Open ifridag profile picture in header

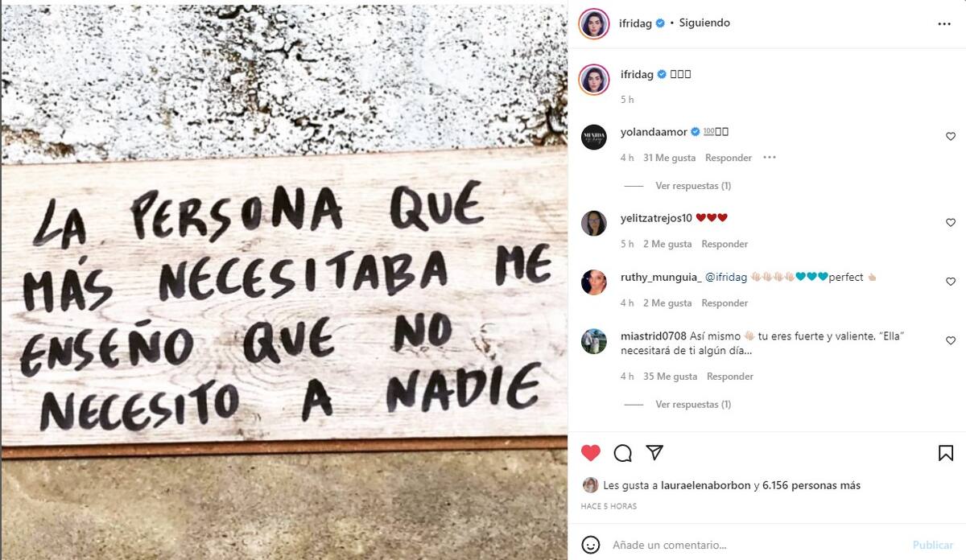pos(594,23)
